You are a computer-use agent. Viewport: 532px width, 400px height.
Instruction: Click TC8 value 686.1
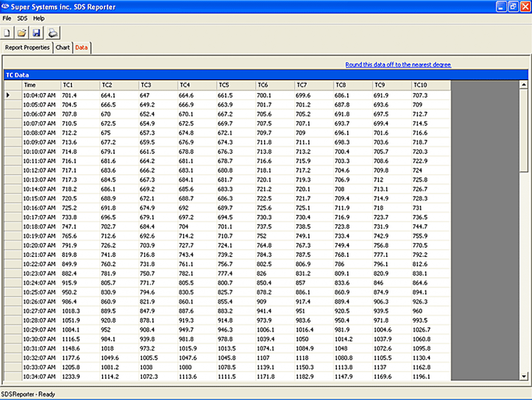pyautogui.click(x=342, y=95)
